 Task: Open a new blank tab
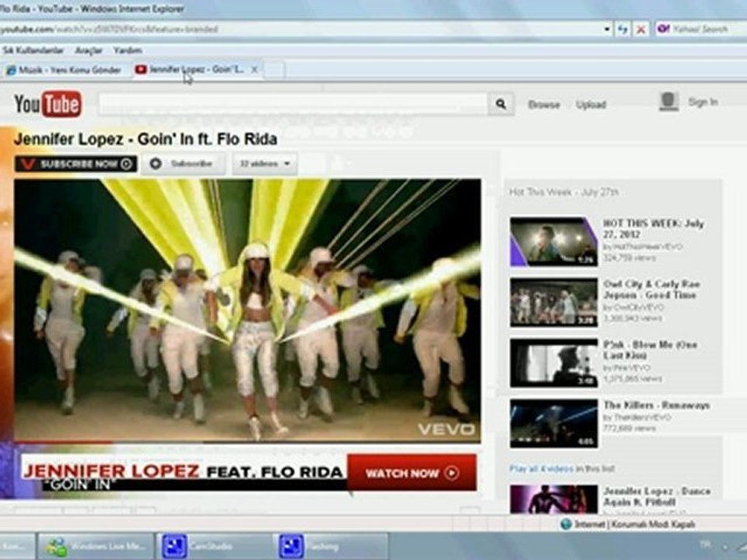[275, 71]
